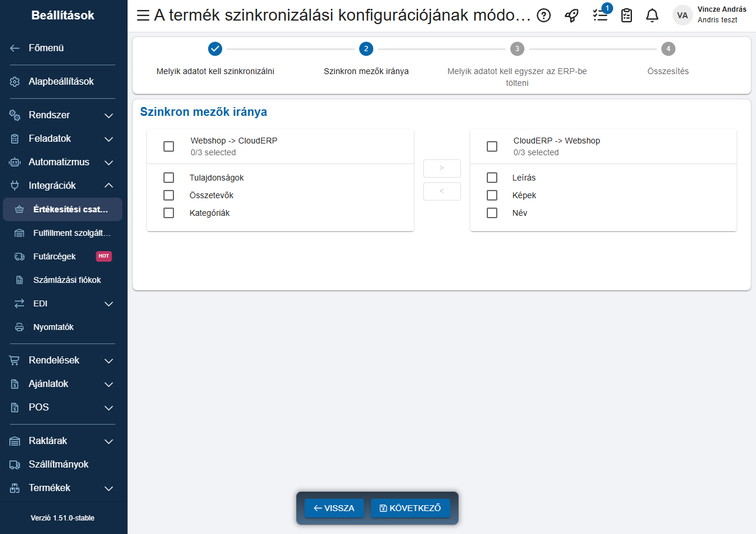
Task: Go to Futárcégek menu item
Action: click(54, 256)
